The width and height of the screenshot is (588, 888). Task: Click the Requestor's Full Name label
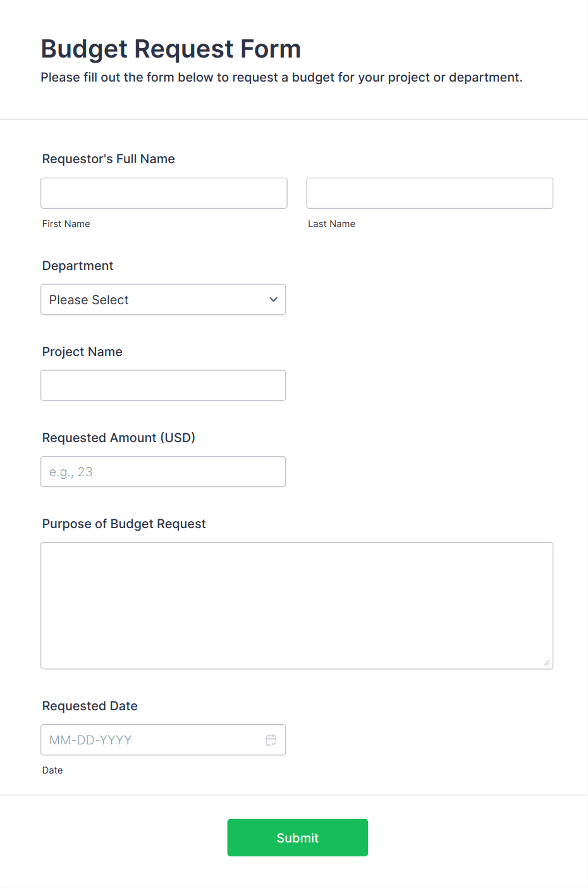tap(109, 159)
